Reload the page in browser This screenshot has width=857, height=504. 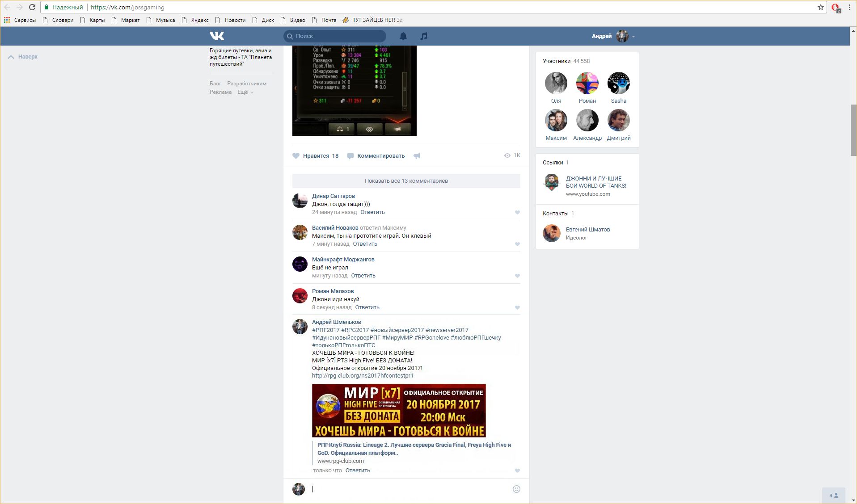point(32,7)
